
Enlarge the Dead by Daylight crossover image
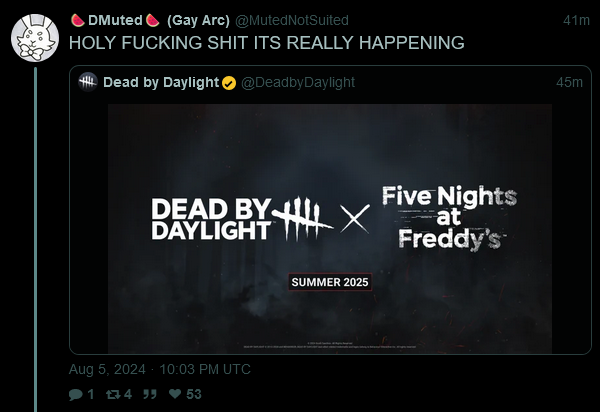[x=330, y=228]
